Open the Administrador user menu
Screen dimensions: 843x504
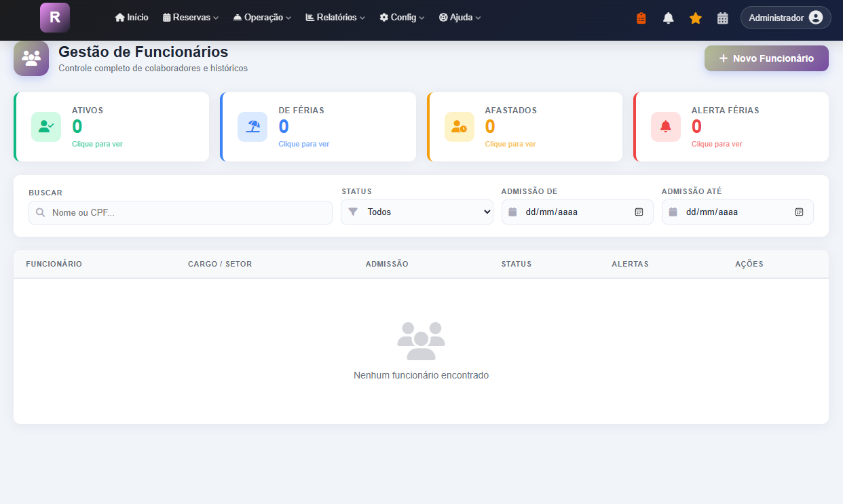pyautogui.click(x=785, y=18)
